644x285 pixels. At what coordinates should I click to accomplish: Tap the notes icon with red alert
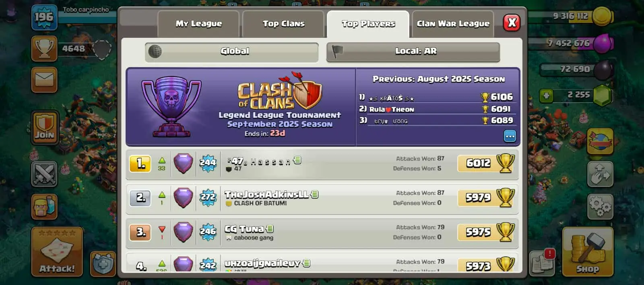tap(542, 263)
